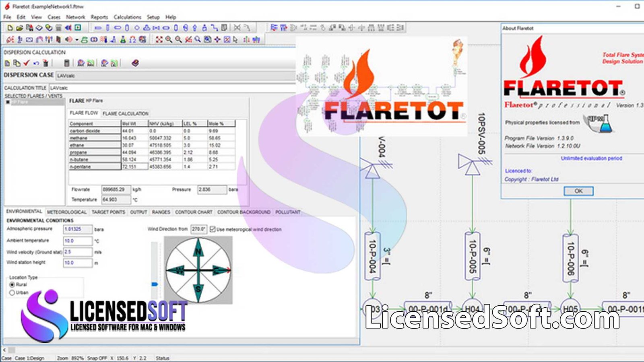This screenshot has height=362, width=644.
Task: Click 'Zoom 892%' in the status bar
Action: pyautogui.click(x=70, y=358)
